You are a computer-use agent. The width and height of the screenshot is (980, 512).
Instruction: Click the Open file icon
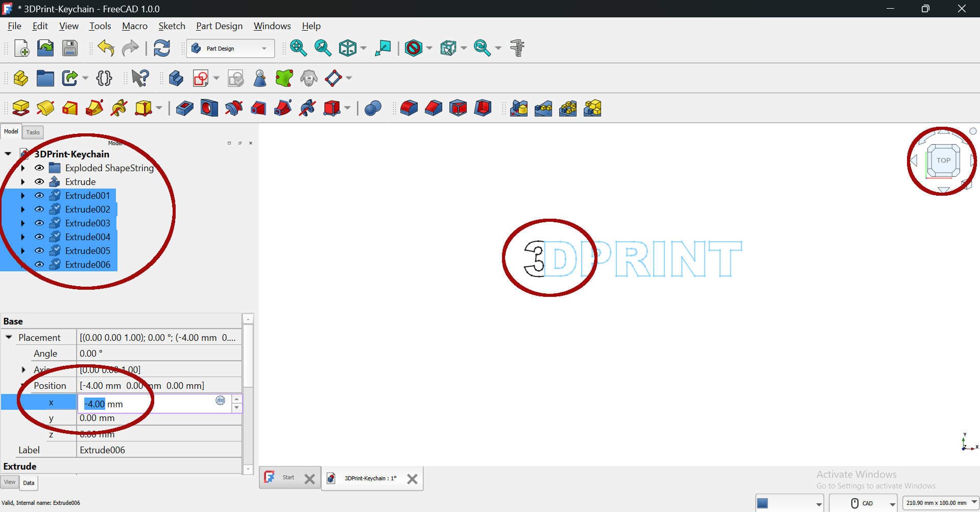(45, 48)
